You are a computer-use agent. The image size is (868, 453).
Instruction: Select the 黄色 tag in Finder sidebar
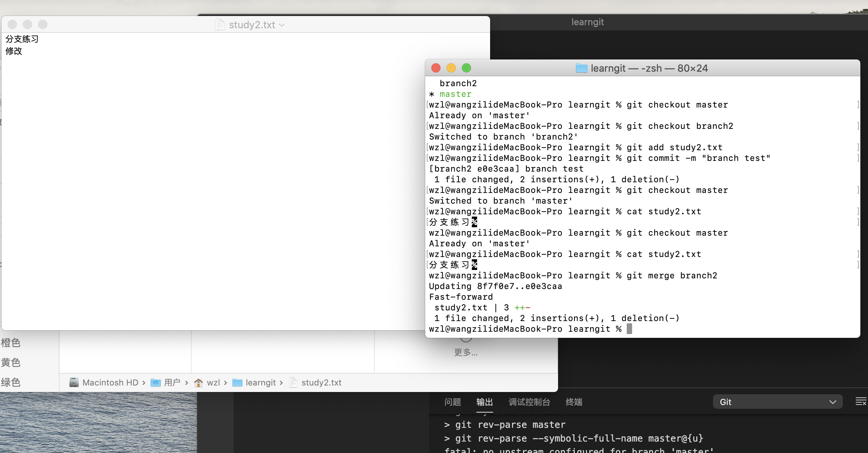[11, 363]
